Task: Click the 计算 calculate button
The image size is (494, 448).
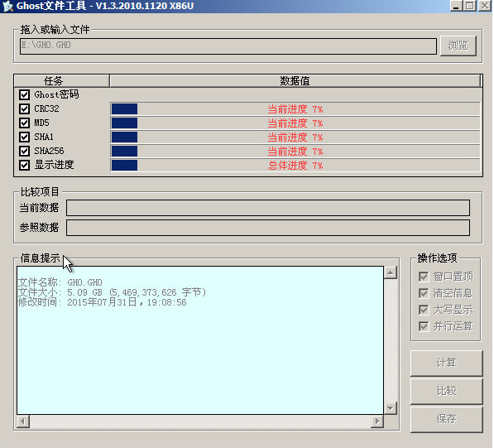Action: [447, 363]
